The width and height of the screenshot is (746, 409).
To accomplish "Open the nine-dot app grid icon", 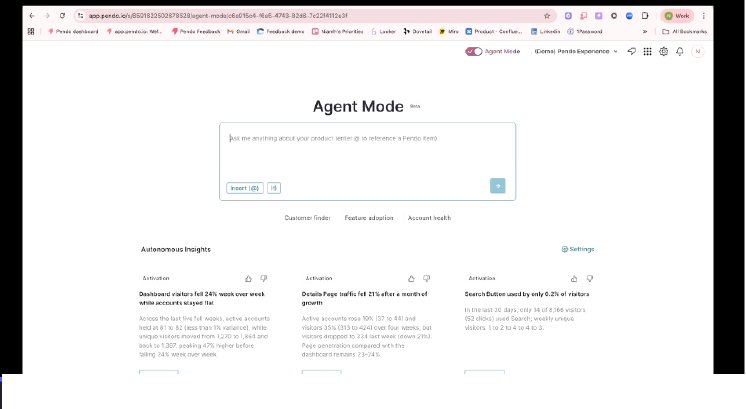I will (x=648, y=51).
